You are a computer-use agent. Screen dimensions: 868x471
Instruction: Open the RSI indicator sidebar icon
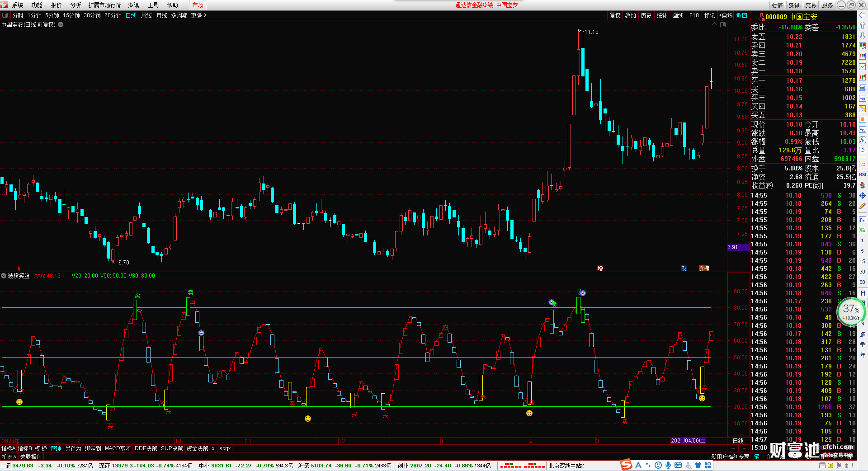(x=863, y=174)
